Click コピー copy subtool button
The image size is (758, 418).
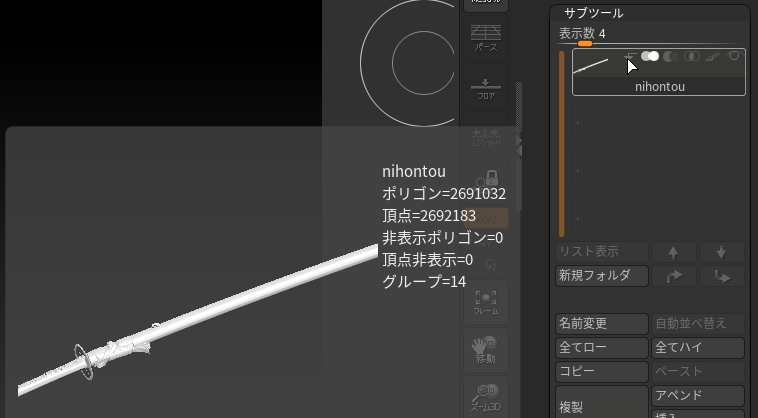[x=601, y=371]
